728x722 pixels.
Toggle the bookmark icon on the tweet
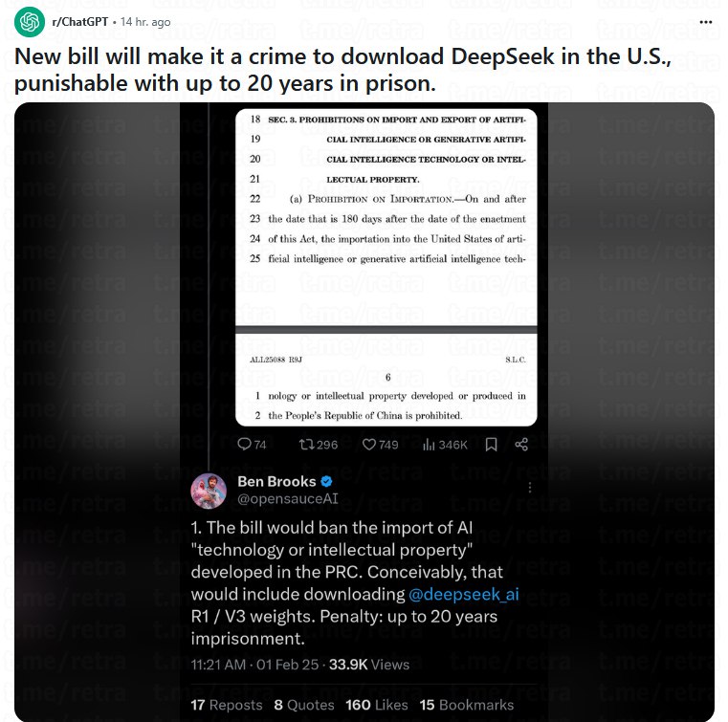click(491, 445)
